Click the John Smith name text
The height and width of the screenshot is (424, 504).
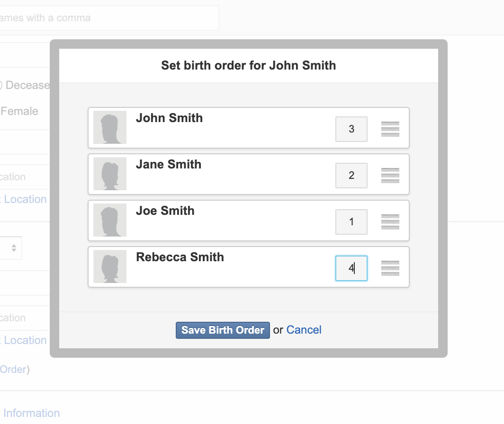[x=170, y=118]
